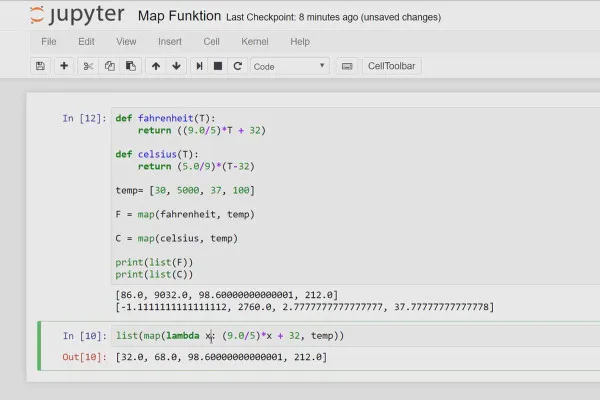
Task: Click the 'F = map(fahrenheit, temp)' line
Action: tap(185, 214)
